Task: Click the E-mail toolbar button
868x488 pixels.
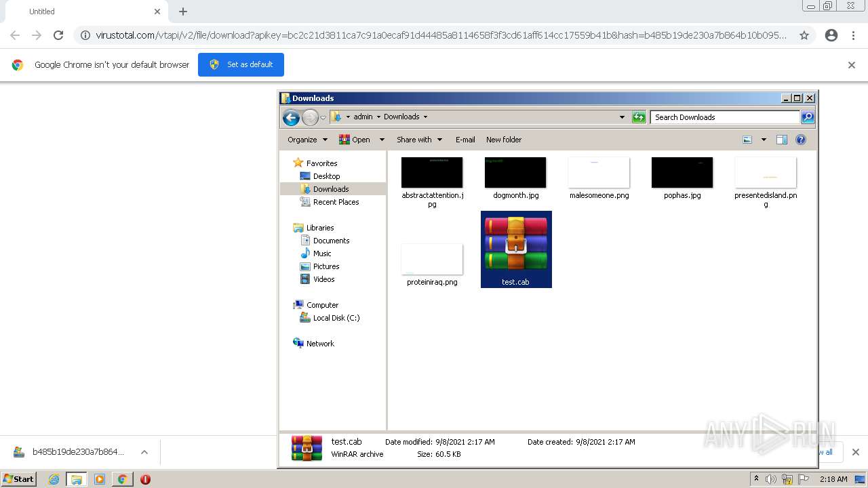Action: tap(465, 140)
